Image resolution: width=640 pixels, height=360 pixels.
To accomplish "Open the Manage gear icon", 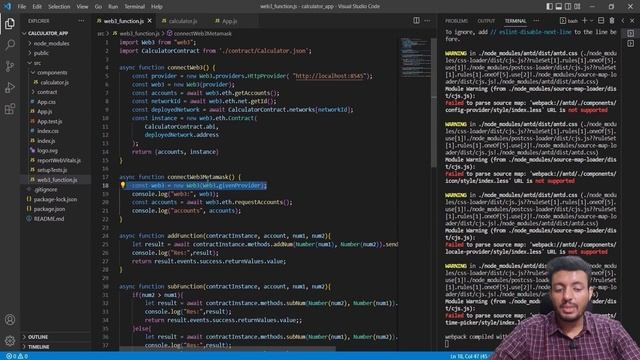I will [x=10, y=340].
